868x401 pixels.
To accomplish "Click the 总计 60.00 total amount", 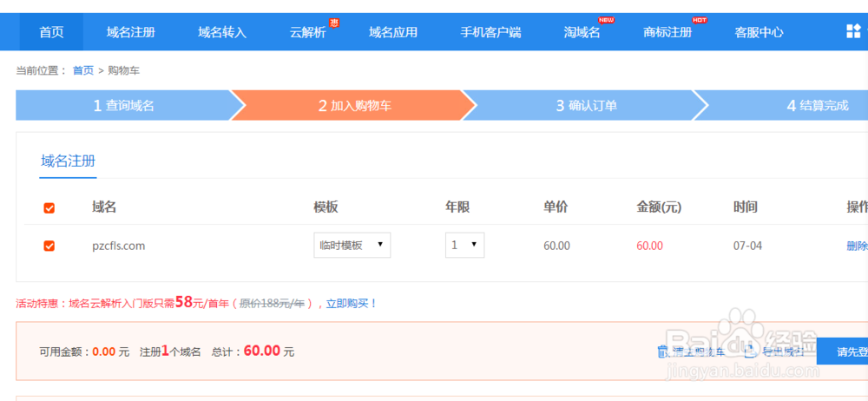I will point(262,351).
